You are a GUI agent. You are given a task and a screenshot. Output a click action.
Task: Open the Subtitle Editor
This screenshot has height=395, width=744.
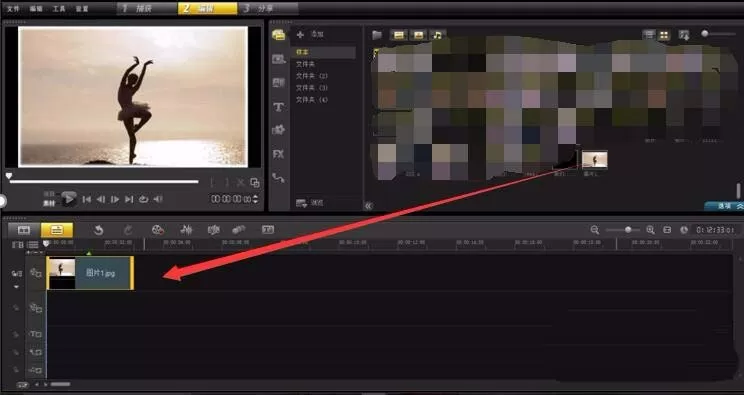coord(268,230)
